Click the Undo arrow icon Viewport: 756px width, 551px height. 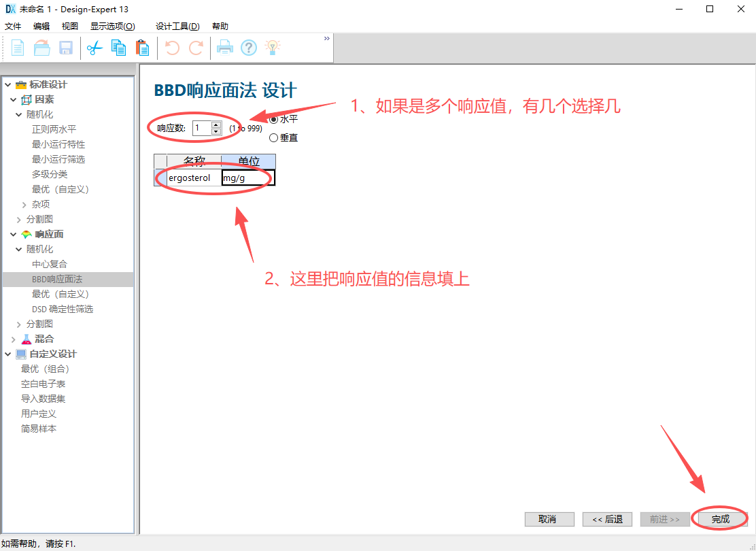pyautogui.click(x=172, y=48)
